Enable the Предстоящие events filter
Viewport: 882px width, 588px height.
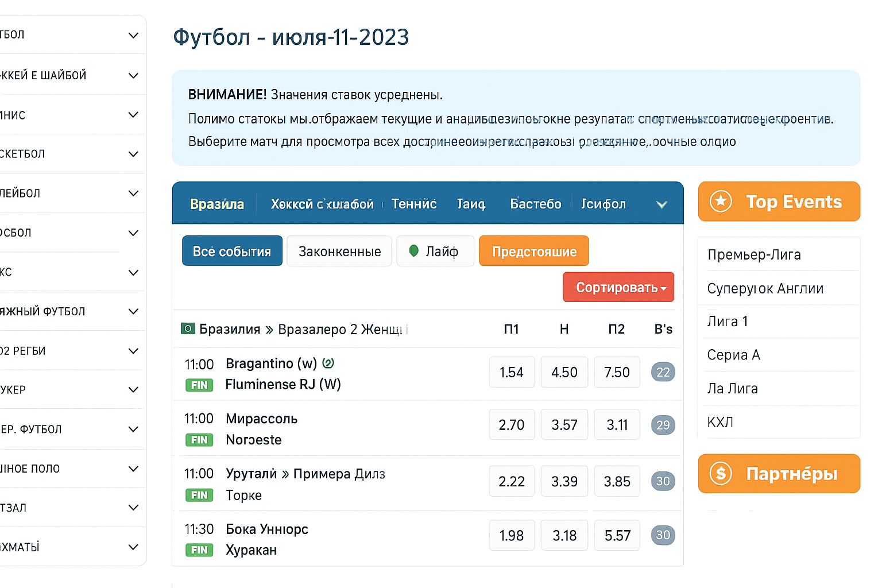[x=533, y=251]
